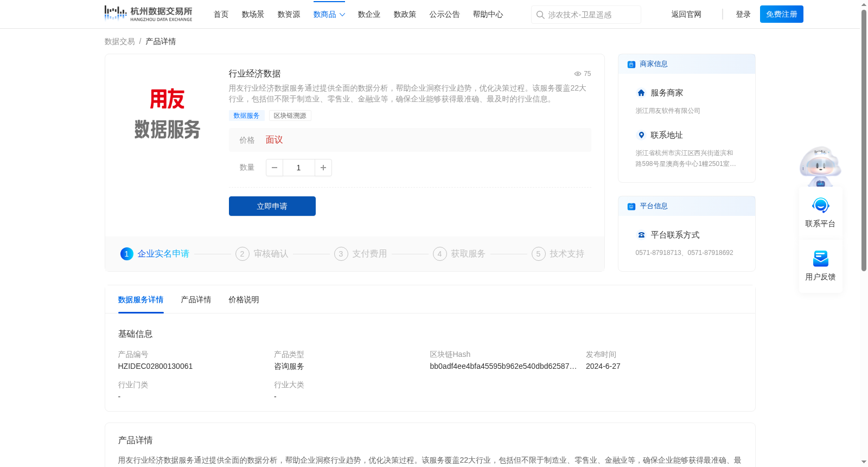Open 联系平台 headset support icon
This screenshot has width=868, height=467.
point(820,206)
